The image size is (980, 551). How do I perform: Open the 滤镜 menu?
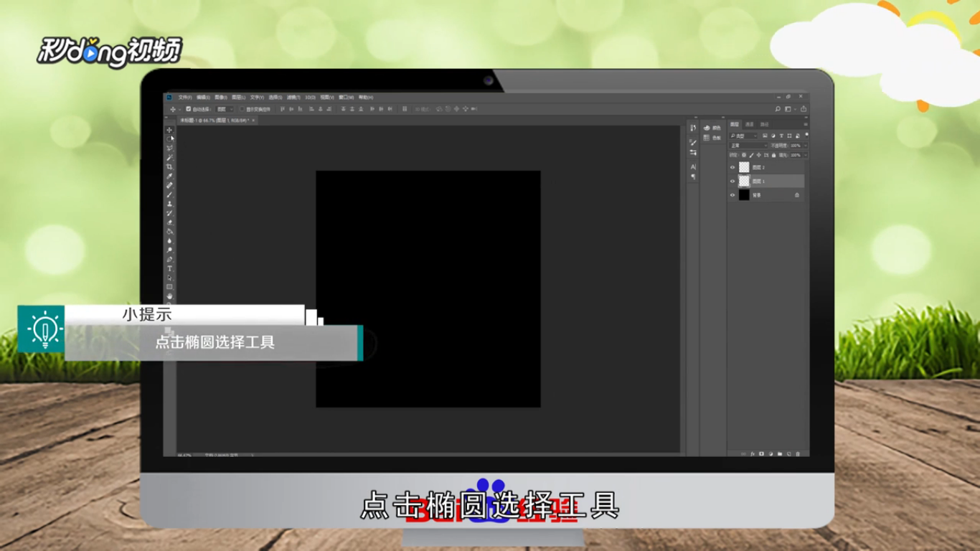(293, 98)
